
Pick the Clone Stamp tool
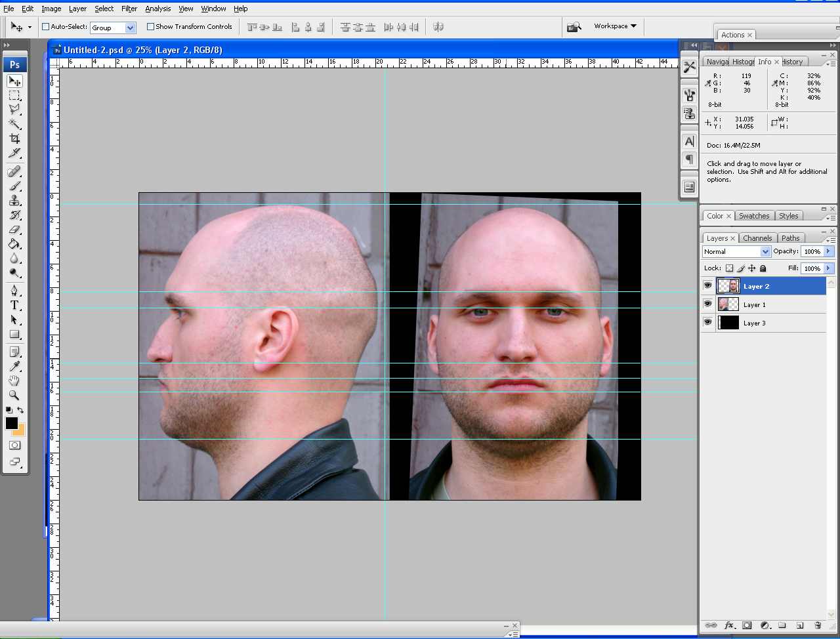pyautogui.click(x=14, y=201)
